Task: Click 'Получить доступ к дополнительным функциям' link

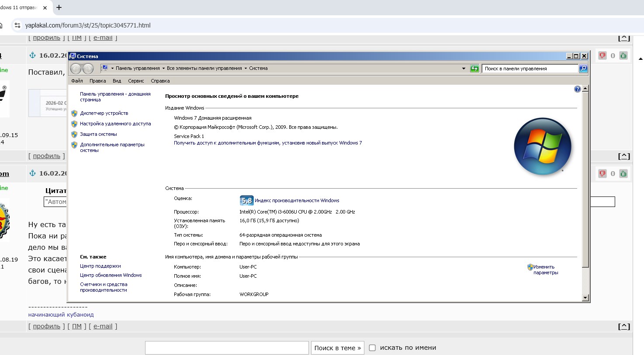Action: point(268,143)
